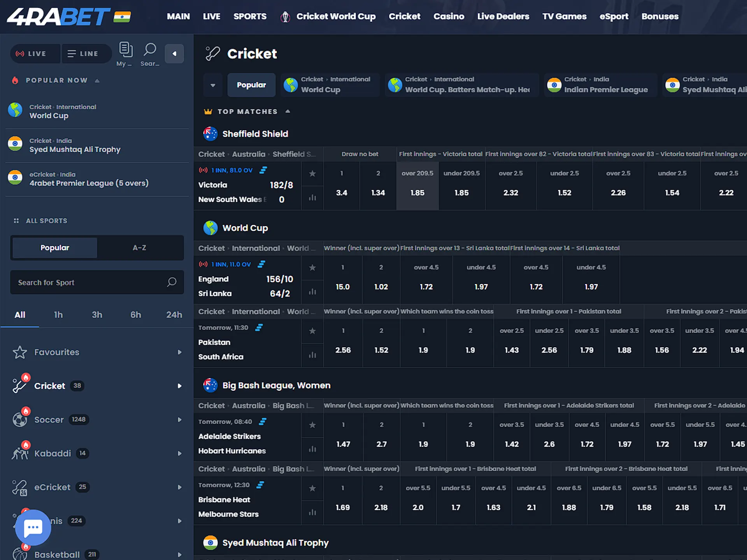Expand Kabaddi sport arrow in sidebar
The height and width of the screenshot is (560, 747).
(x=179, y=453)
